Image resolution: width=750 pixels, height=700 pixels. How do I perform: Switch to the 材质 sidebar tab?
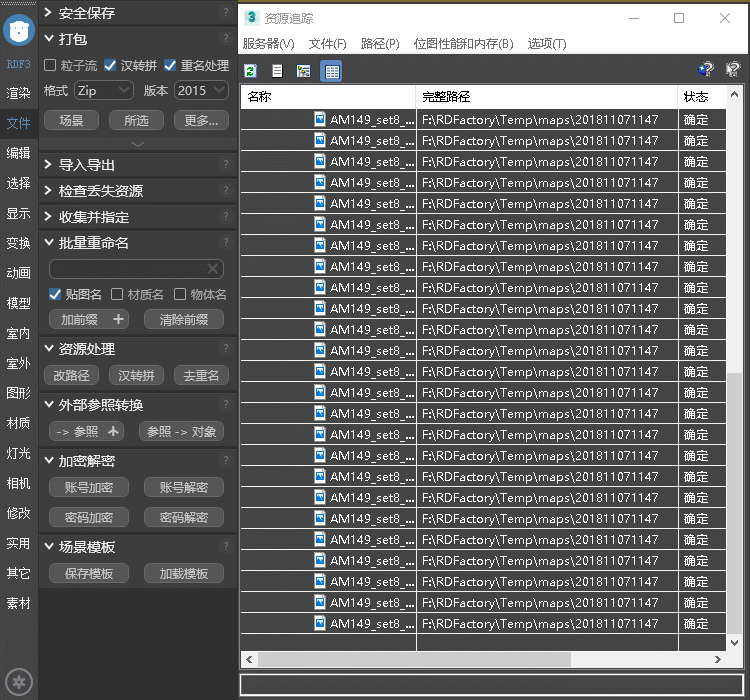[19, 423]
